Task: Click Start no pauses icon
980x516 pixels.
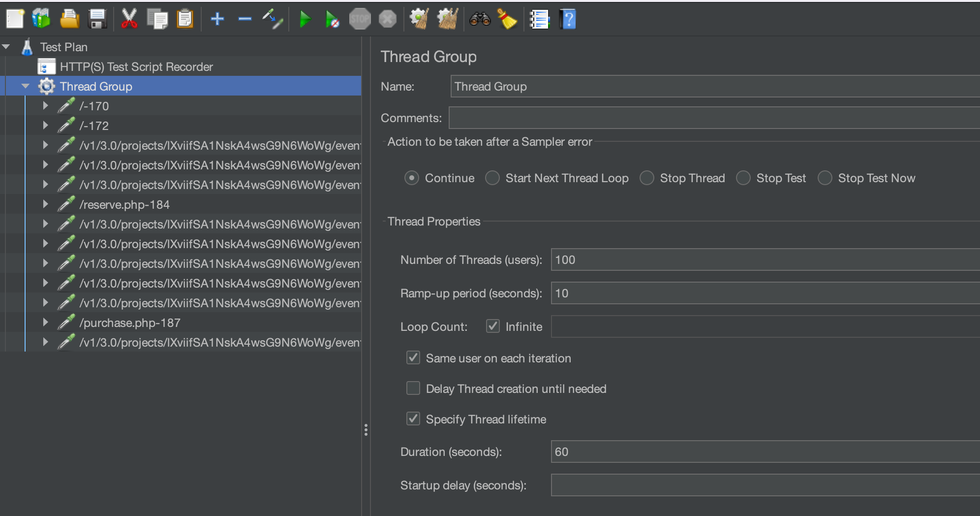Action: (332, 20)
